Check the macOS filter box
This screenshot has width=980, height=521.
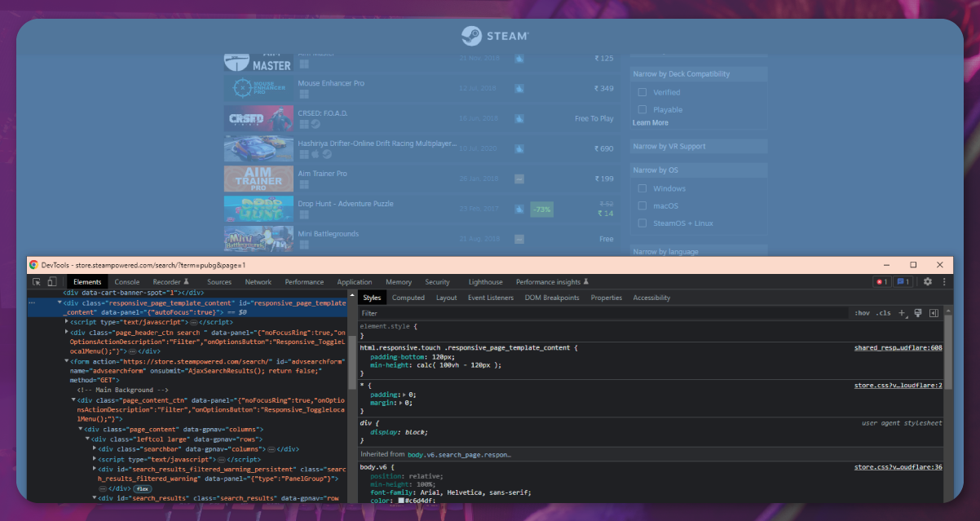[642, 205]
